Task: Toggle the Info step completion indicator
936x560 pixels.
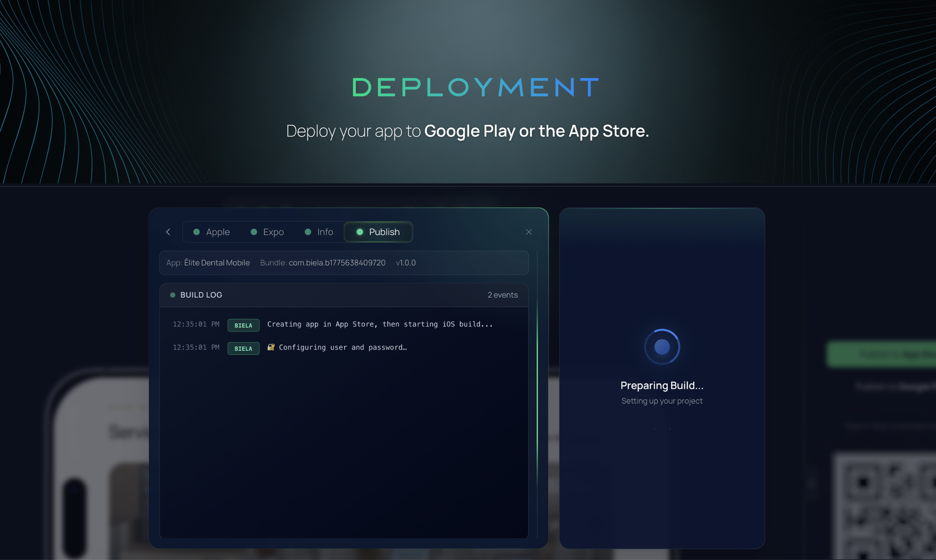Action: point(308,232)
